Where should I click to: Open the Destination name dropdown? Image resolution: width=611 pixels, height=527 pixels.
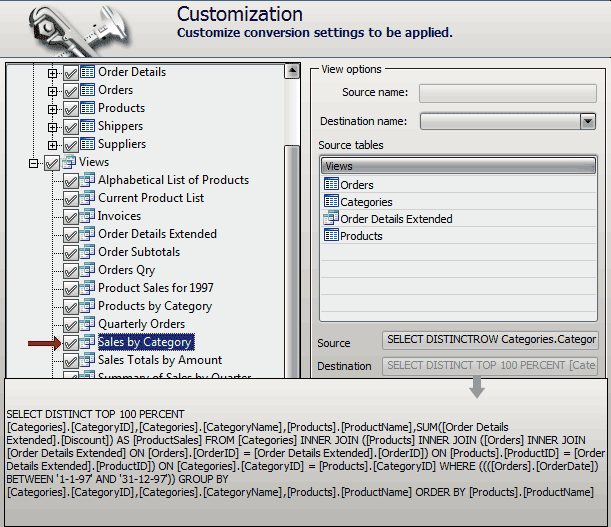point(588,121)
